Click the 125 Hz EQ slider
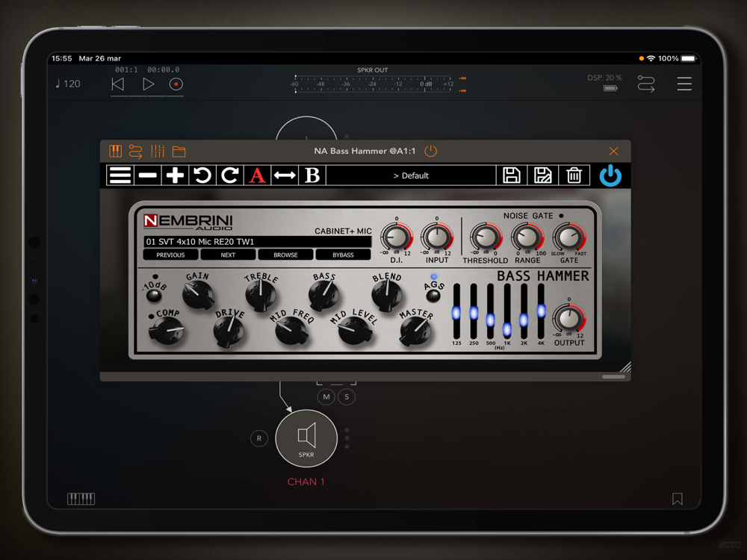This screenshot has width=747, height=560. [456, 312]
